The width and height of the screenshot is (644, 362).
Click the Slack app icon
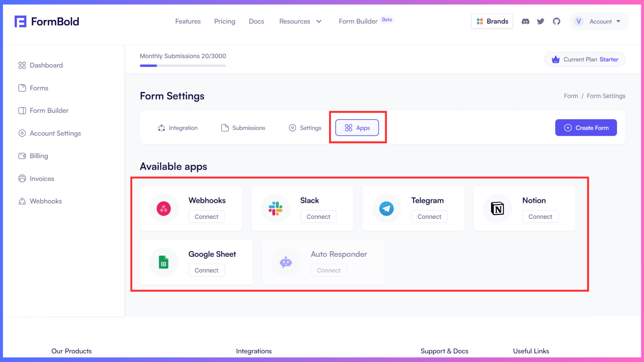click(275, 208)
